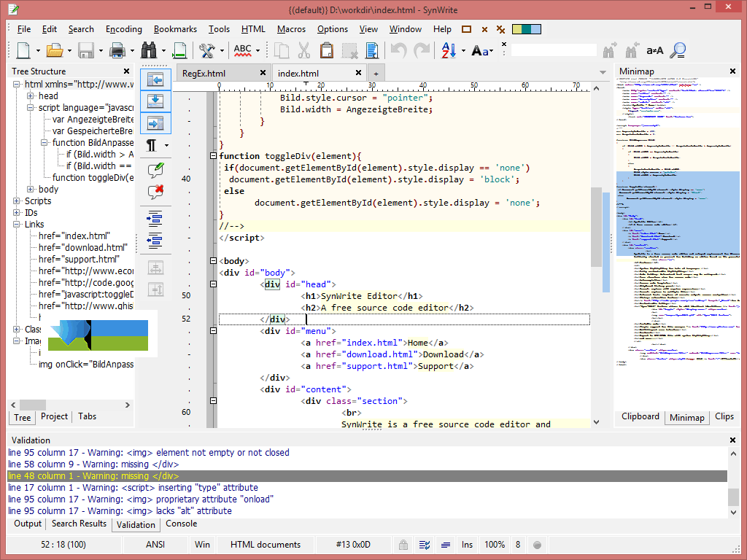Switch to the Console tab
The image size is (747, 560).
pyautogui.click(x=181, y=524)
